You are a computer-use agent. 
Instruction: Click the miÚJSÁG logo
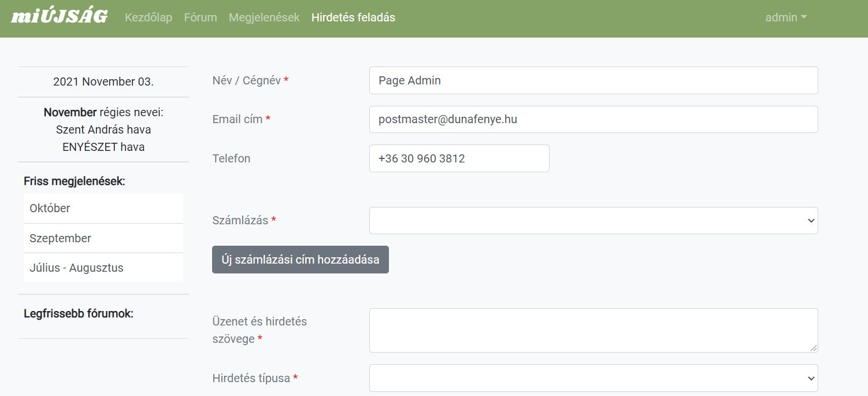coord(60,17)
